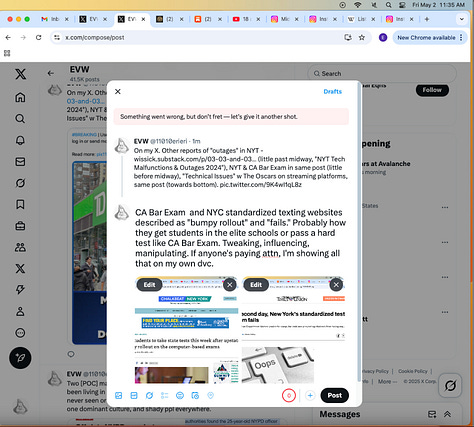Bookmark this page with the star
Screen dimensions: 474x427
click(362, 37)
